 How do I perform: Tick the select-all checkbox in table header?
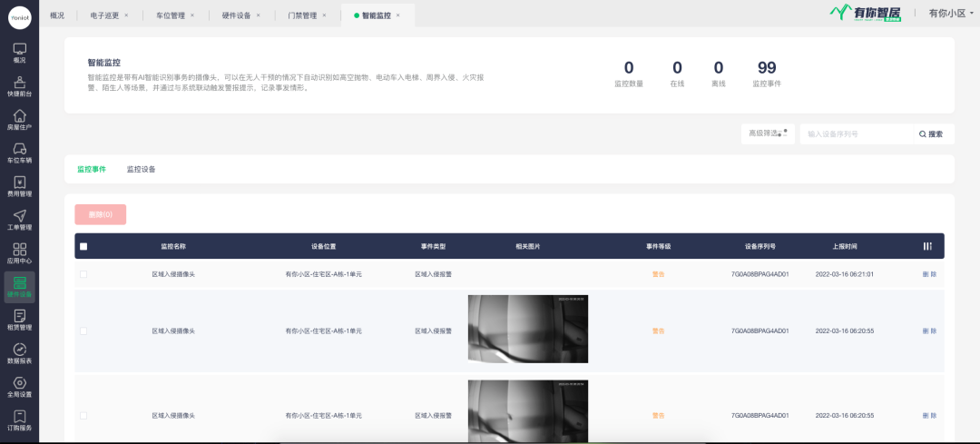coord(84,247)
